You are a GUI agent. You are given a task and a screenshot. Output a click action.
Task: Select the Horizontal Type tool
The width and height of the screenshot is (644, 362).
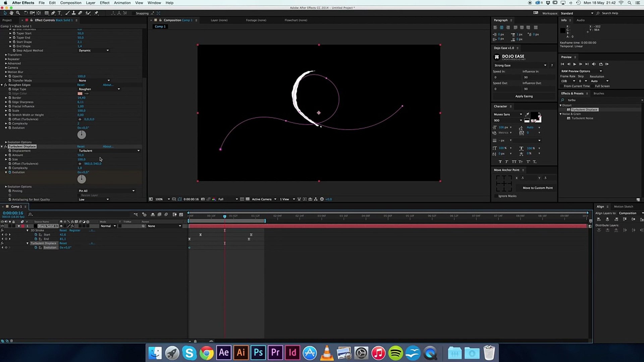coord(59,13)
